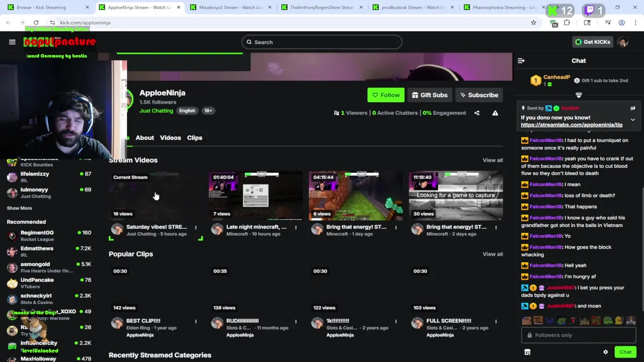Open lifeismizzy channel in sidebar
This screenshot has width=644, height=362.
pyautogui.click(x=49, y=177)
